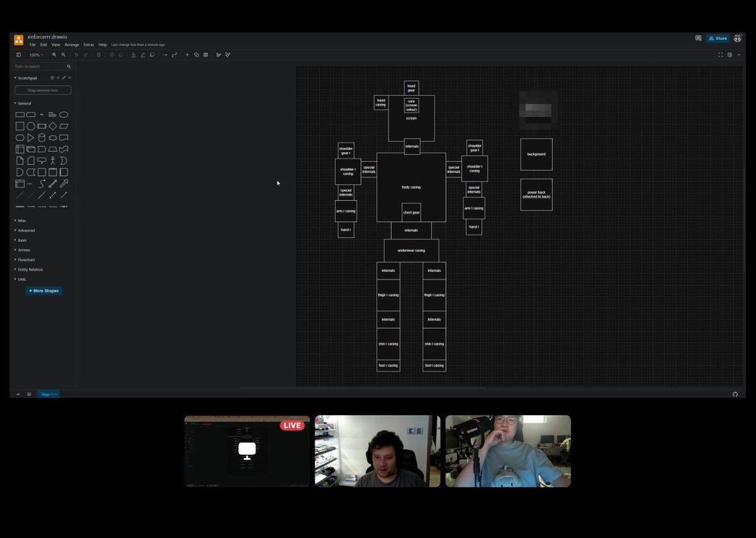Open the Extras menu
Viewport: 756px width, 538px height.
[x=89, y=45]
